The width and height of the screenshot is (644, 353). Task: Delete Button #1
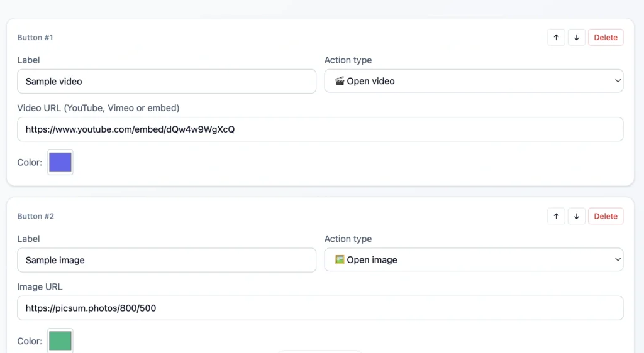click(606, 37)
